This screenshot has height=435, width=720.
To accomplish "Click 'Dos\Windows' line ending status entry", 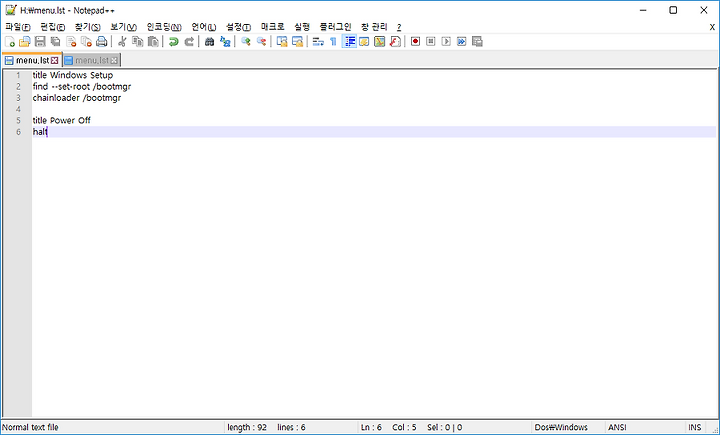I will coord(561,427).
